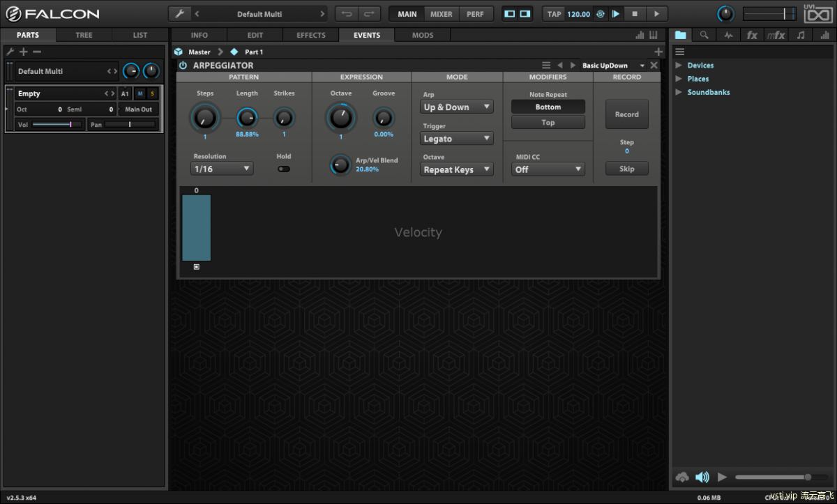
Task: Adjust the master volume knob at top right
Action: (726, 14)
